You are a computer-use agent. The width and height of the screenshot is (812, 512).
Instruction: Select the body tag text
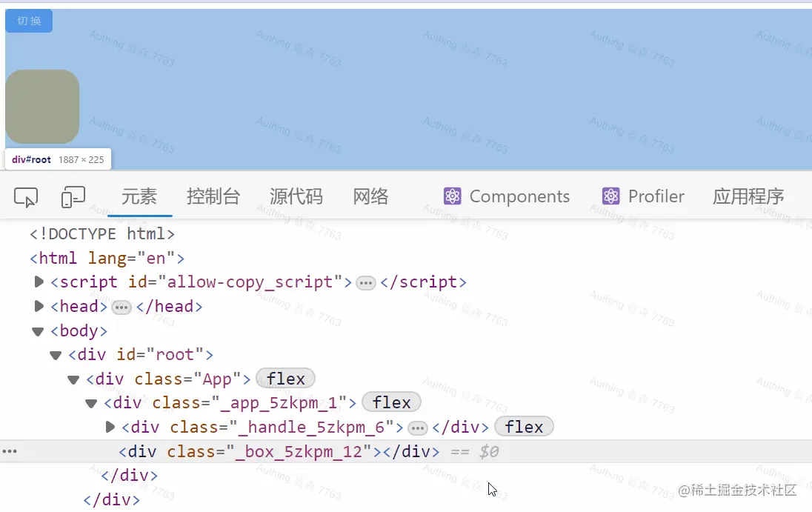coord(79,330)
